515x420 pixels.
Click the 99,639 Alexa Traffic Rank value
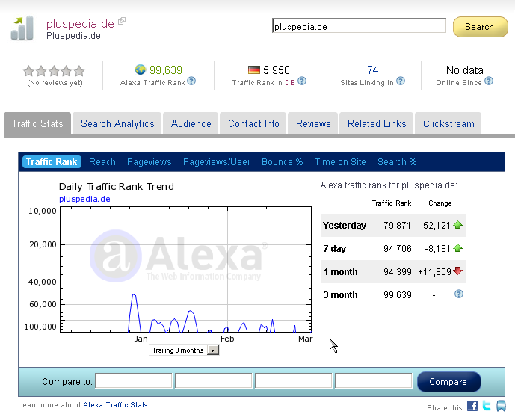[166, 70]
